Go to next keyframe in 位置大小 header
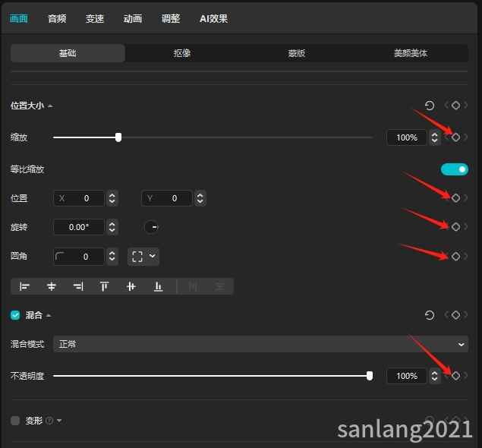 (466, 106)
